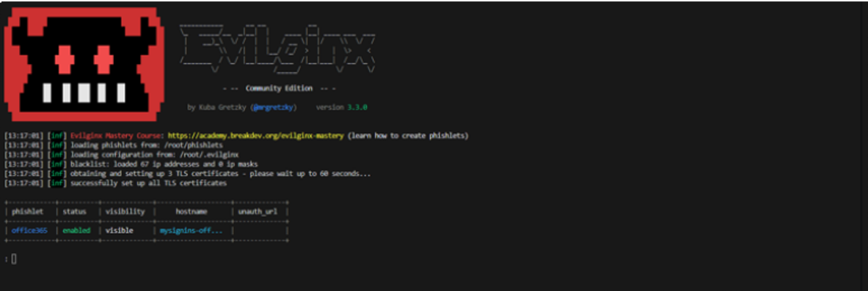Click the red Evilginx skull logo
Image resolution: width=868 pixels, height=291 pixels.
pyautogui.click(x=84, y=64)
